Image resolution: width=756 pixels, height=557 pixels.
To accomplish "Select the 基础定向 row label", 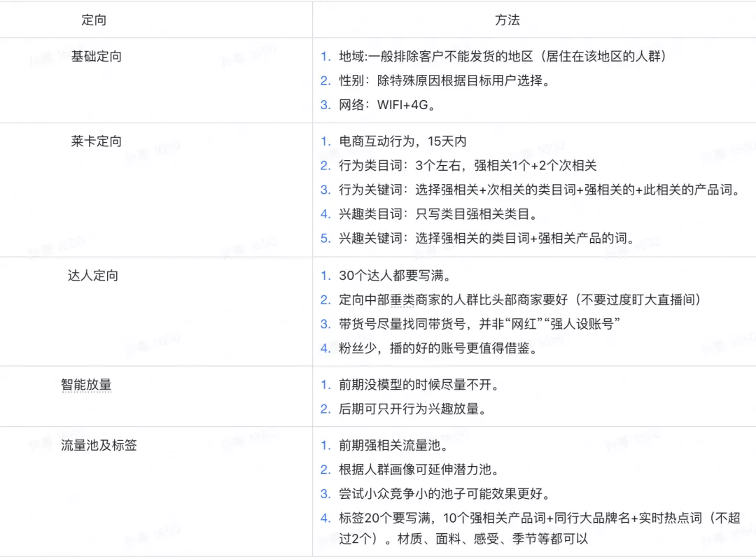I will (97, 57).
